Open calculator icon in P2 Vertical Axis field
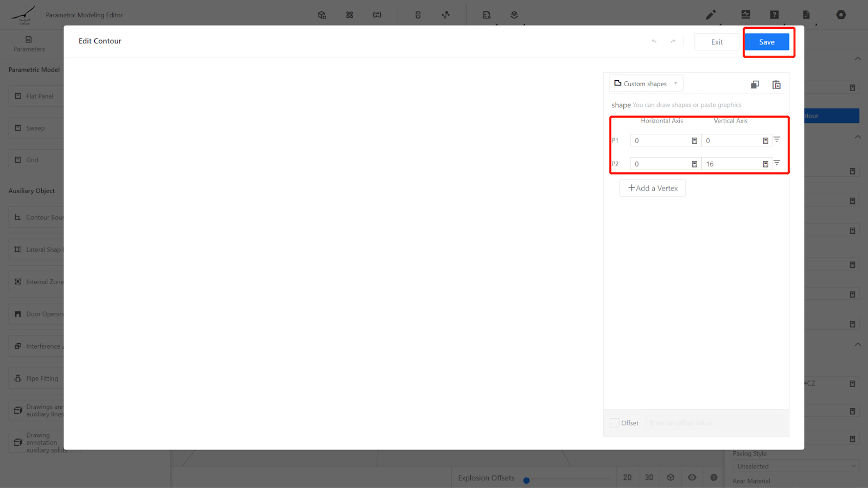Screen dimensions: 868x488 click(x=765, y=164)
